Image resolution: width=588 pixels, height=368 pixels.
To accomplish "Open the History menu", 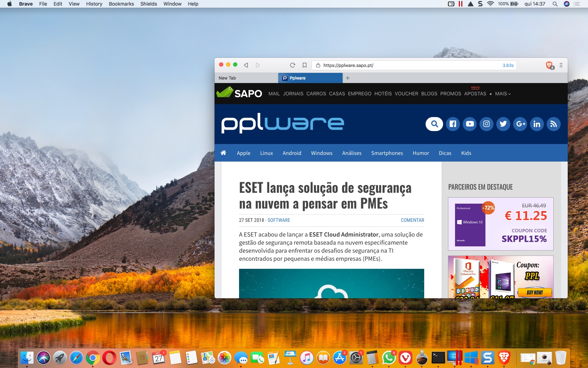I will (x=94, y=4).
